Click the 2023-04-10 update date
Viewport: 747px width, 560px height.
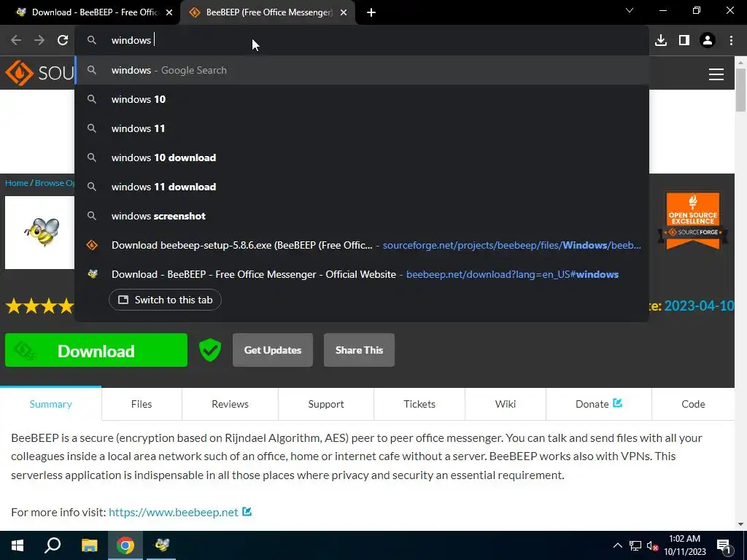pyautogui.click(x=700, y=306)
